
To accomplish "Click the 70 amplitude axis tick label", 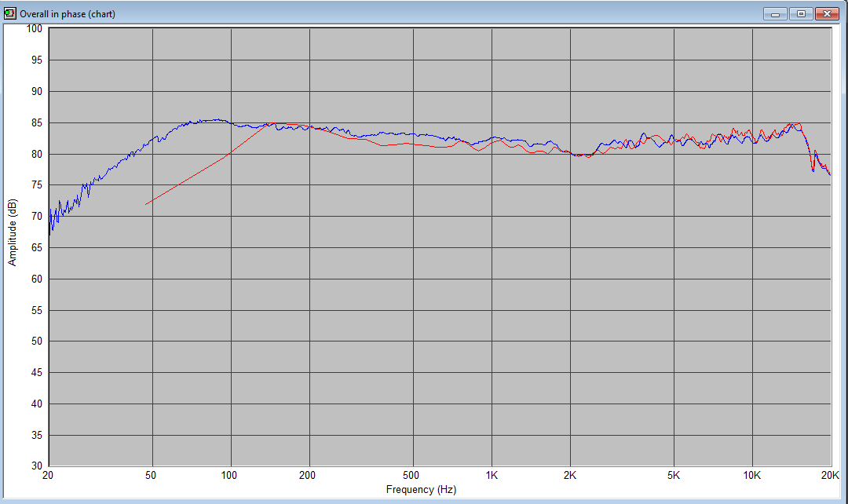I will (x=36, y=217).
